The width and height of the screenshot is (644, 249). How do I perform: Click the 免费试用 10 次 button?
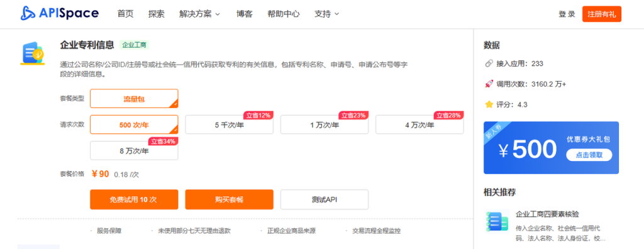click(x=135, y=200)
